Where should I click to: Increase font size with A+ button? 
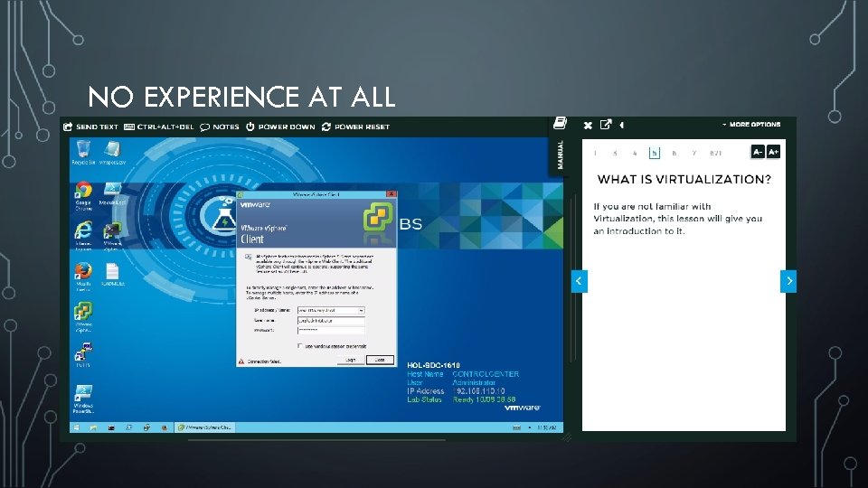click(773, 152)
